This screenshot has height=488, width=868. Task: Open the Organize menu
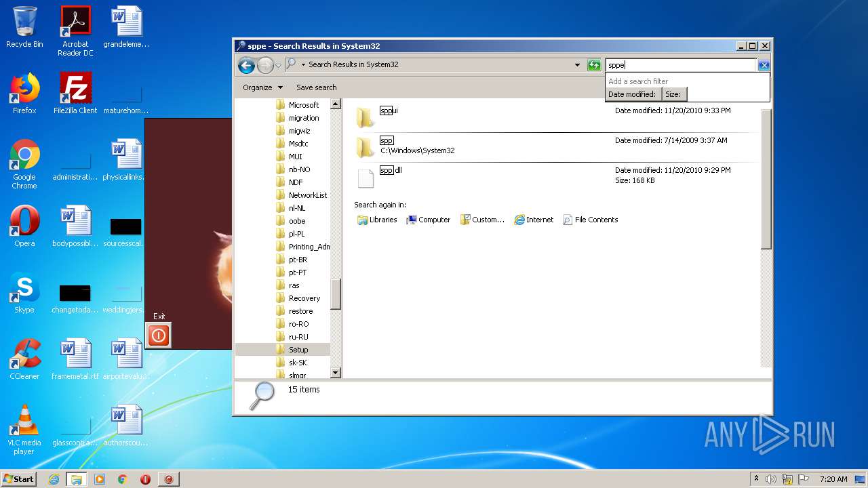coord(262,87)
